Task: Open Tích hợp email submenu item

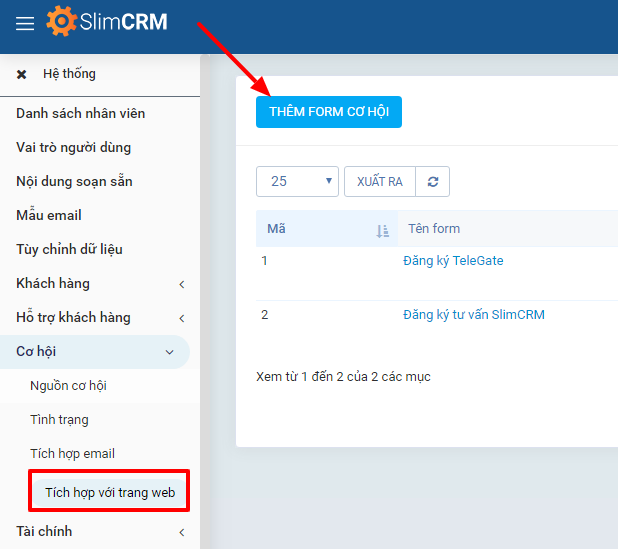Action: [73, 454]
